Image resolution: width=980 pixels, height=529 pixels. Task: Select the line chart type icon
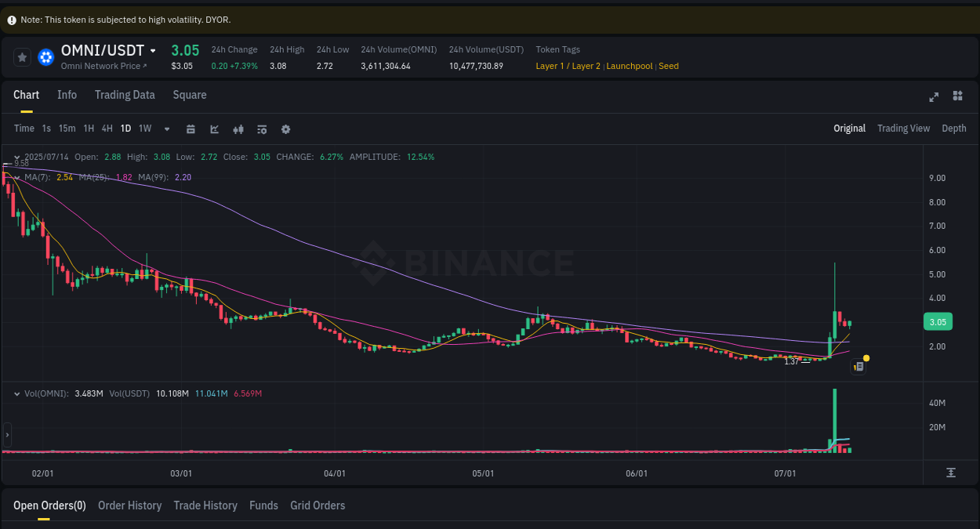214,129
